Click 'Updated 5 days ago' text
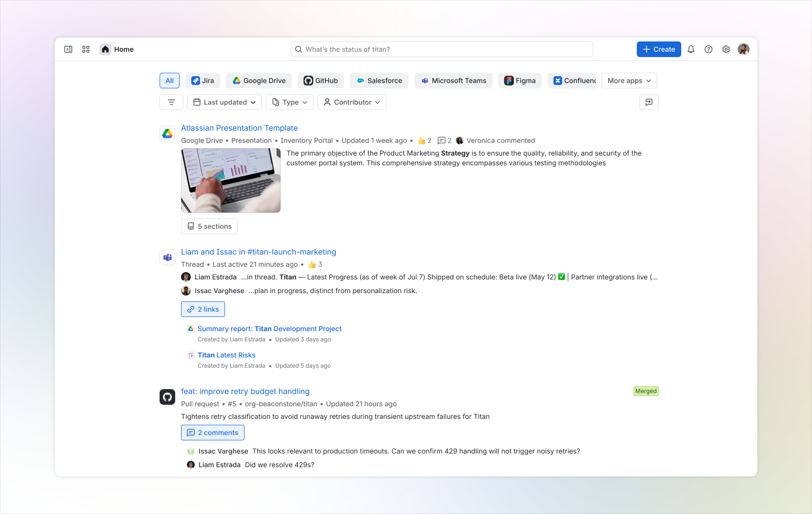 pyautogui.click(x=303, y=366)
